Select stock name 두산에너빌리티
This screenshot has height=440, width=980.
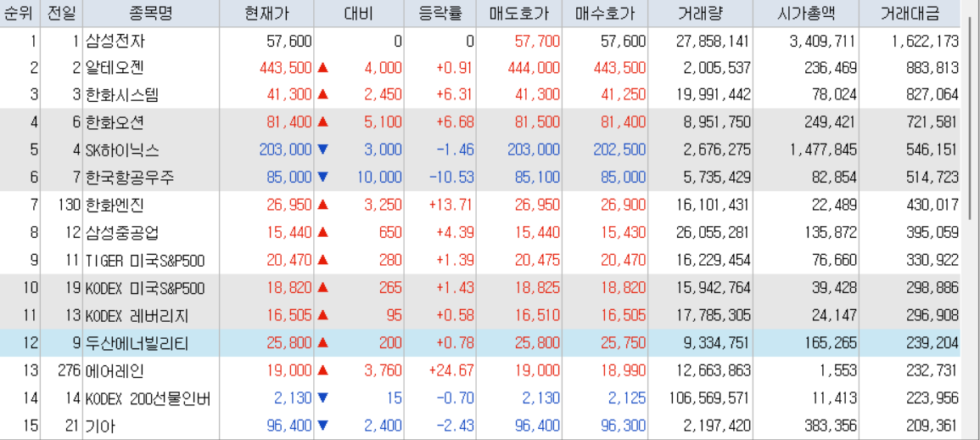137,343
